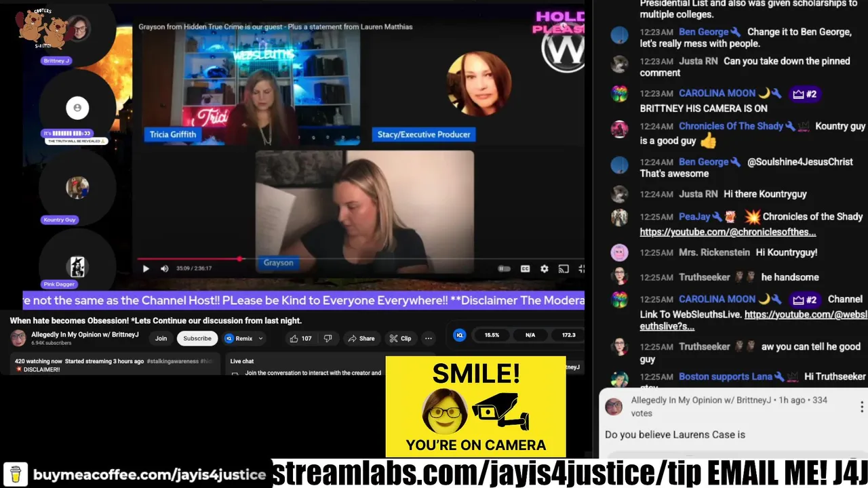
Task: Click Justa RN's avatar at 12:24AM
Action: [x=619, y=194]
